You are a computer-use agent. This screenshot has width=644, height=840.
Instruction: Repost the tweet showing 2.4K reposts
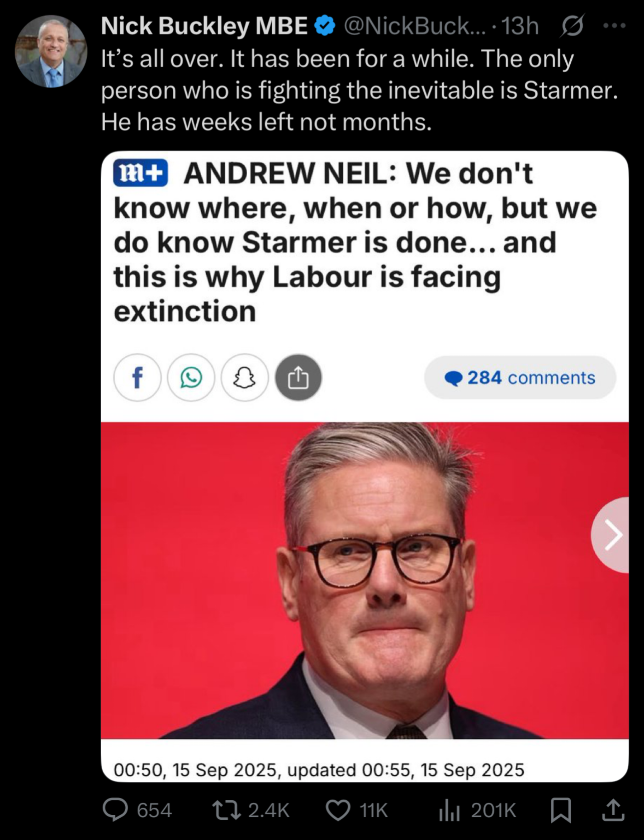(x=251, y=810)
